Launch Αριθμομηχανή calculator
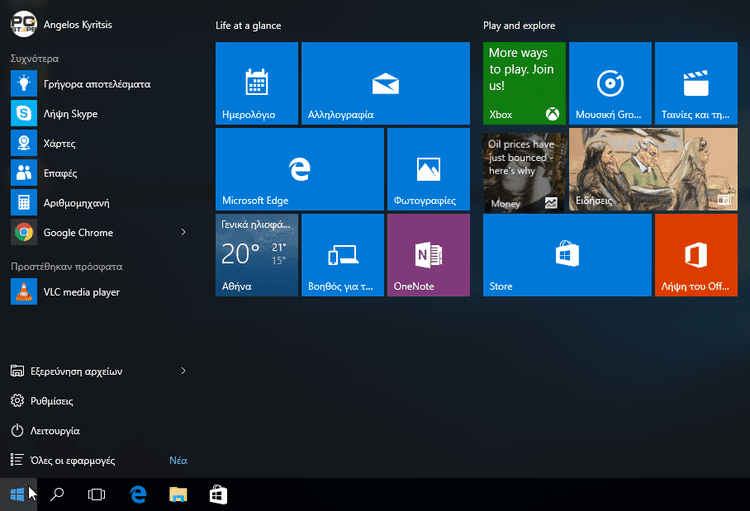Viewport: 750px width, 511px height. point(99,202)
